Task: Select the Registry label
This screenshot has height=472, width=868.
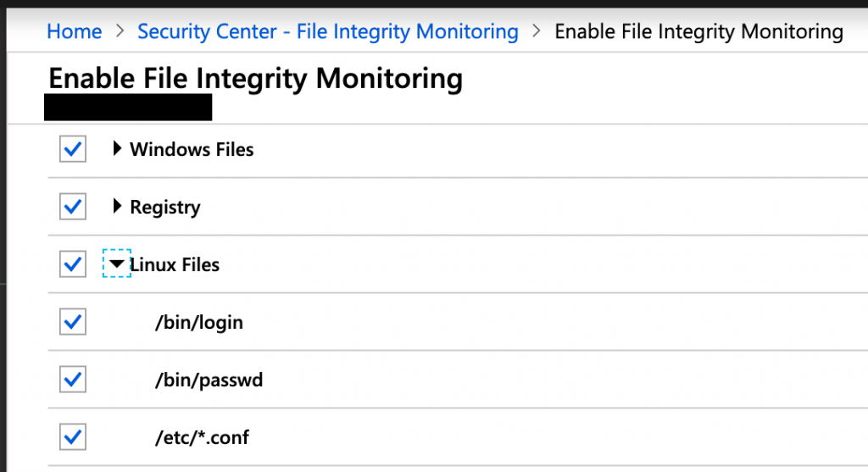Action: (165, 207)
